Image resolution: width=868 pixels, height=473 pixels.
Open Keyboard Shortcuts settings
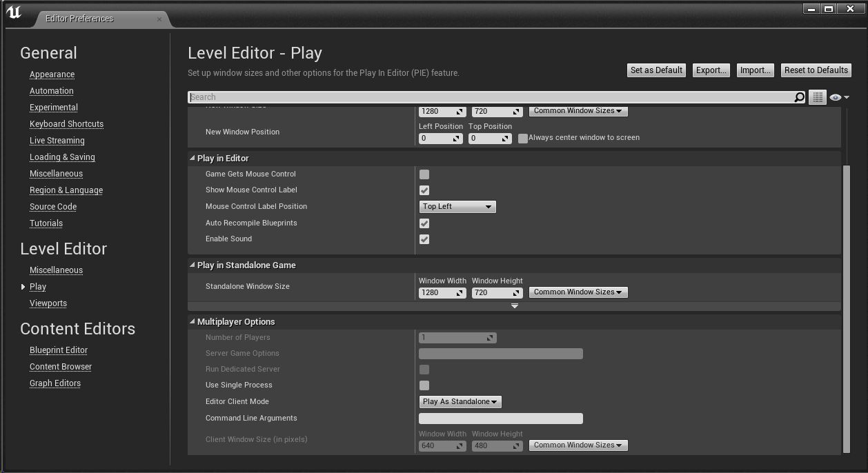66,124
